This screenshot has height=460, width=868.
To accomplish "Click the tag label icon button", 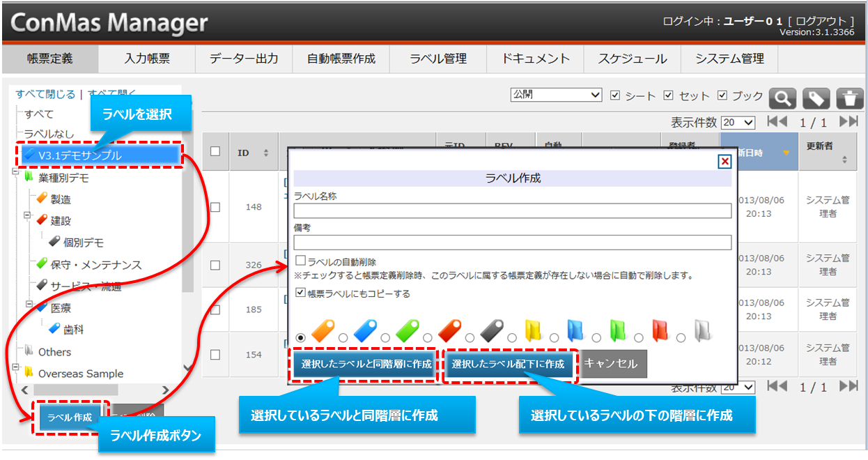I will (816, 98).
